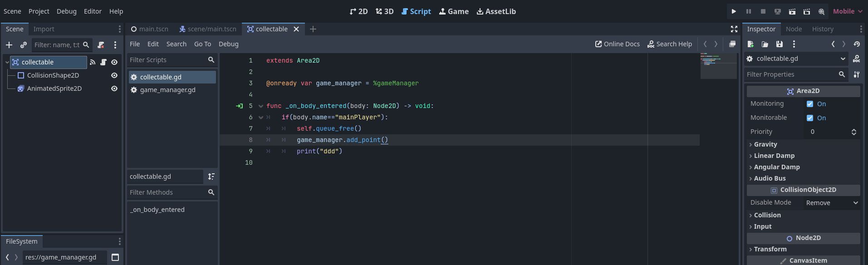This screenshot has width=868, height=265.
Task: Switch to the scene/main.tscn tab
Action: click(x=208, y=29)
